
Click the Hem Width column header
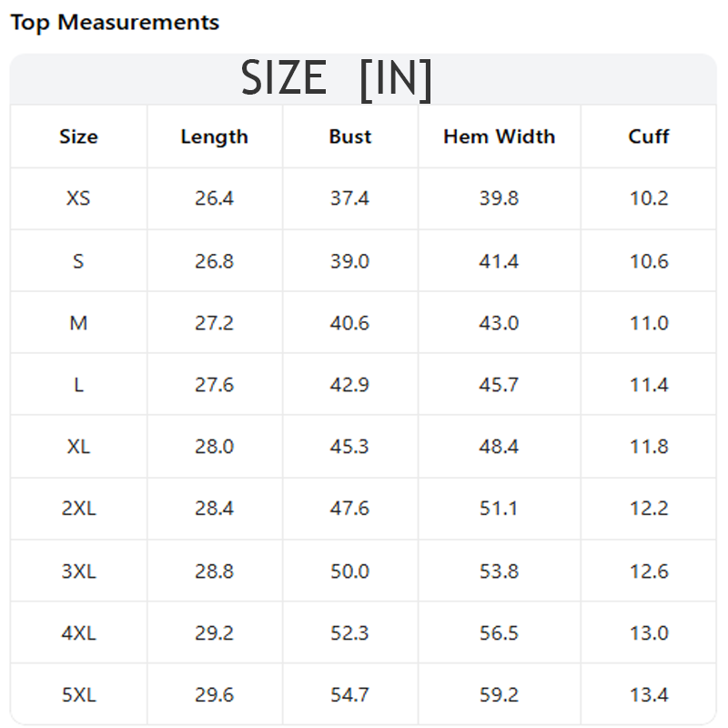click(499, 136)
